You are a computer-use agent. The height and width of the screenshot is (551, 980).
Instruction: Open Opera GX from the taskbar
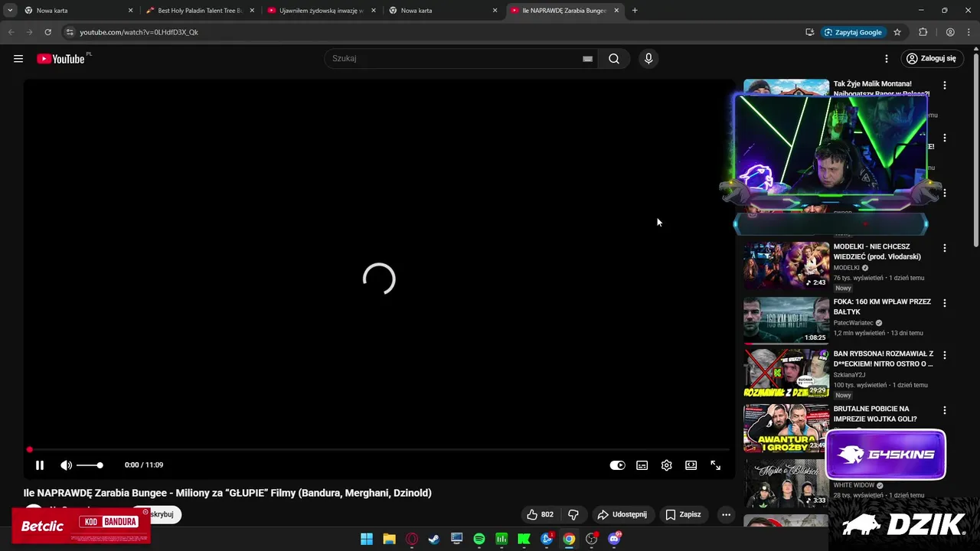pyautogui.click(x=412, y=539)
